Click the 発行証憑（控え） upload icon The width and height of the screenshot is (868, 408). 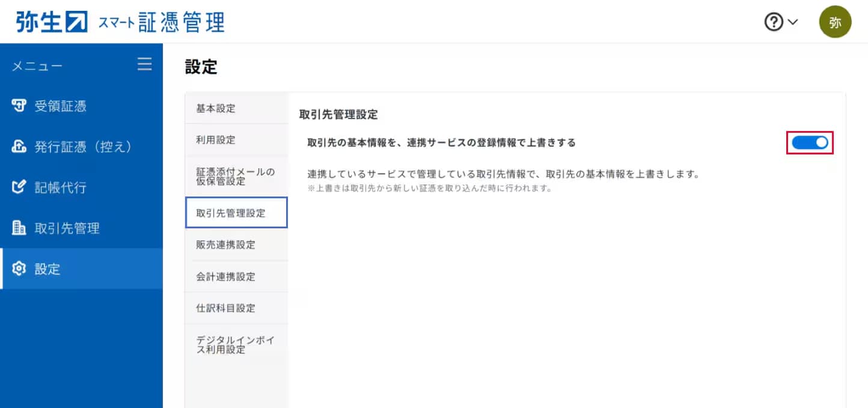(19, 147)
